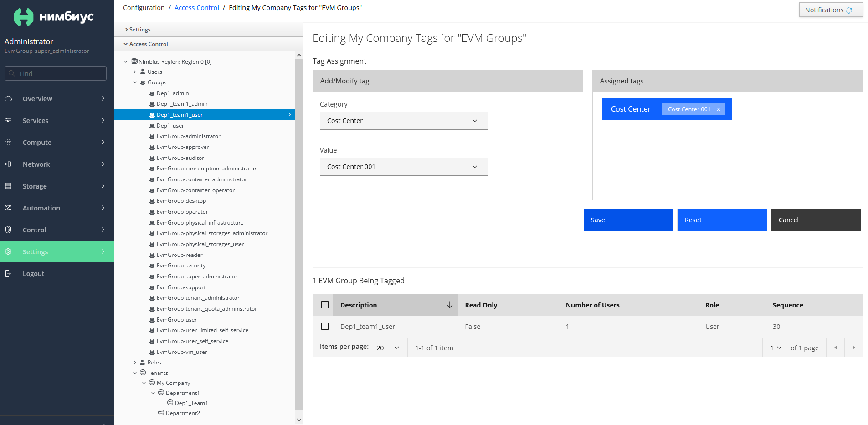Click the Nimbius Region database icon
The image size is (868, 425).
[134, 61]
